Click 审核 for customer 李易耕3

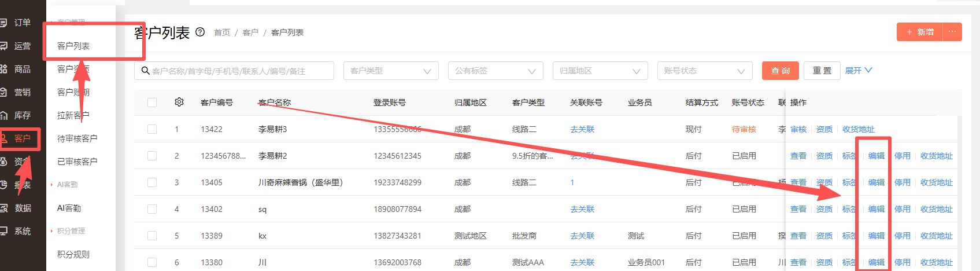tap(798, 129)
